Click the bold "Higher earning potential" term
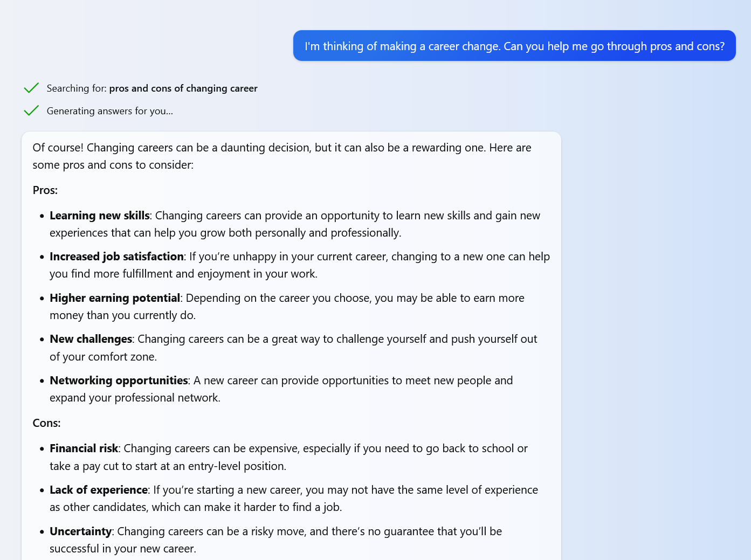The width and height of the screenshot is (751, 560). tap(115, 298)
